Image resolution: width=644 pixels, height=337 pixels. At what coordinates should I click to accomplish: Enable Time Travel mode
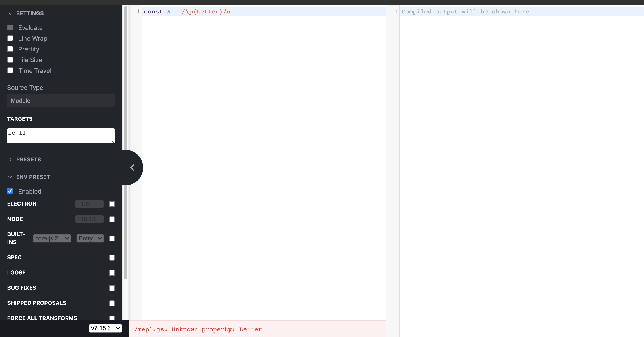click(10, 70)
